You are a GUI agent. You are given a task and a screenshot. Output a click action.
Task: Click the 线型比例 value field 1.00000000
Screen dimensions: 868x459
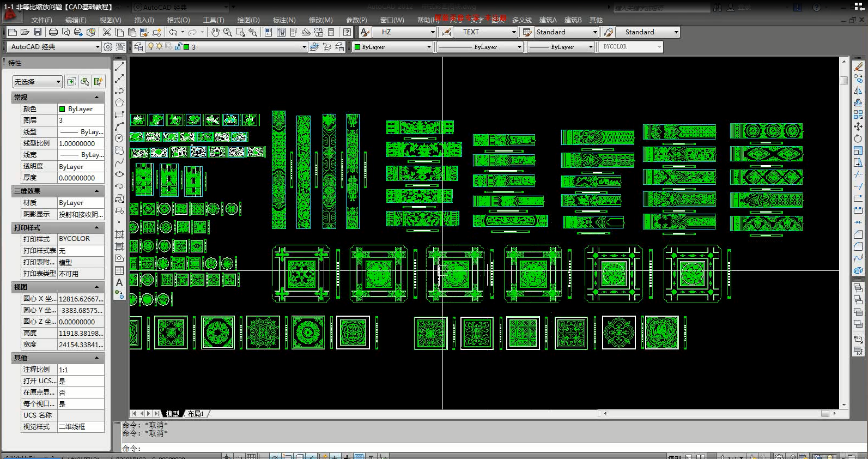(x=81, y=143)
